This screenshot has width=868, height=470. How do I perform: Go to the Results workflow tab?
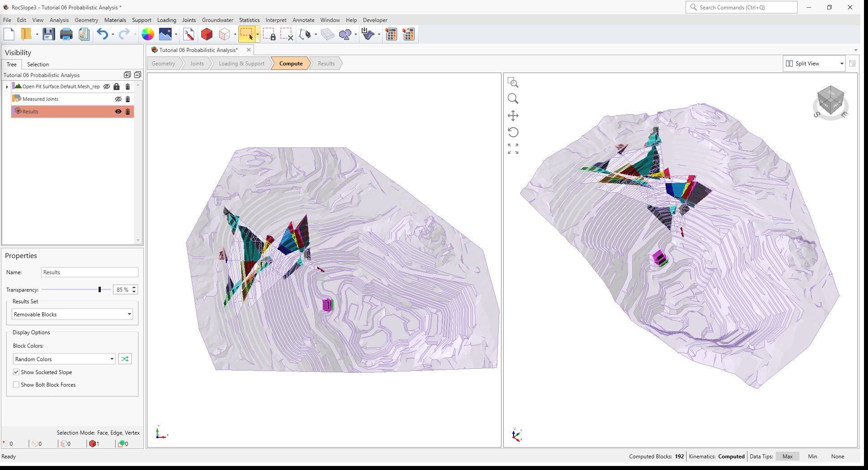[326, 64]
